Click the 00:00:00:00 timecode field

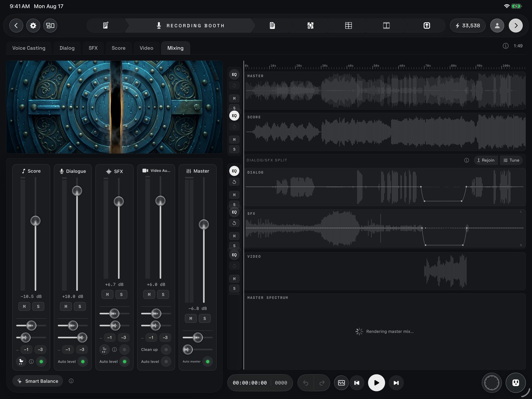(x=250, y=383)
